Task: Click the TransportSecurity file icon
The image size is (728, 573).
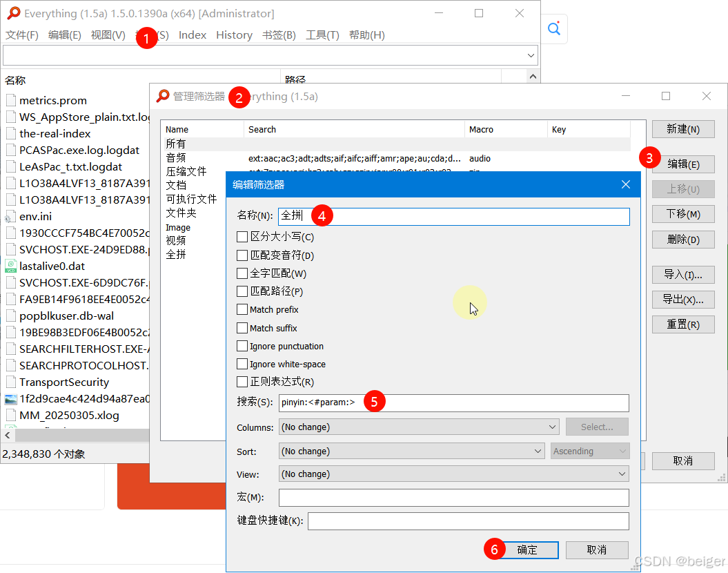Action: 10,382
